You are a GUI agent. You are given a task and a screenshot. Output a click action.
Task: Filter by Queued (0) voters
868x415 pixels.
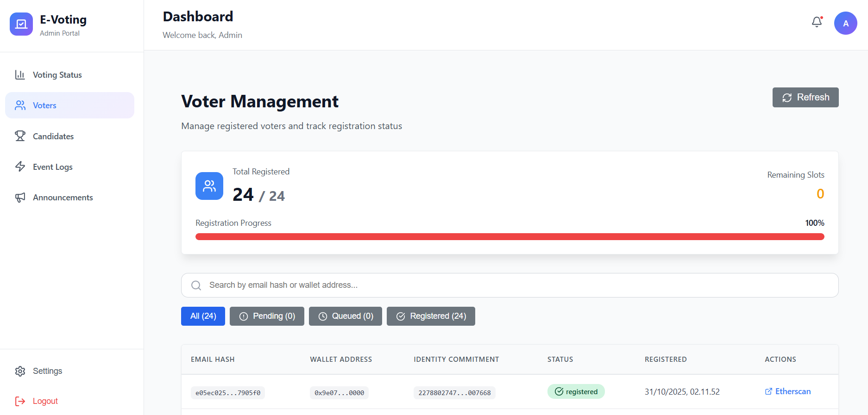tap(346, 316)
